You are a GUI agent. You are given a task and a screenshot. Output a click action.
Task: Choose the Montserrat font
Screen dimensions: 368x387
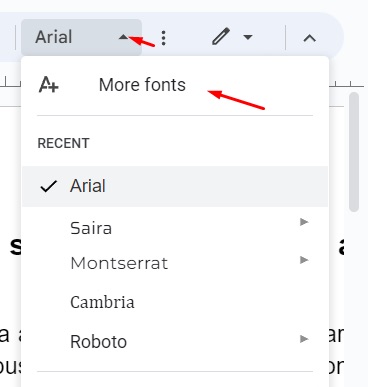tap(119, 263)
